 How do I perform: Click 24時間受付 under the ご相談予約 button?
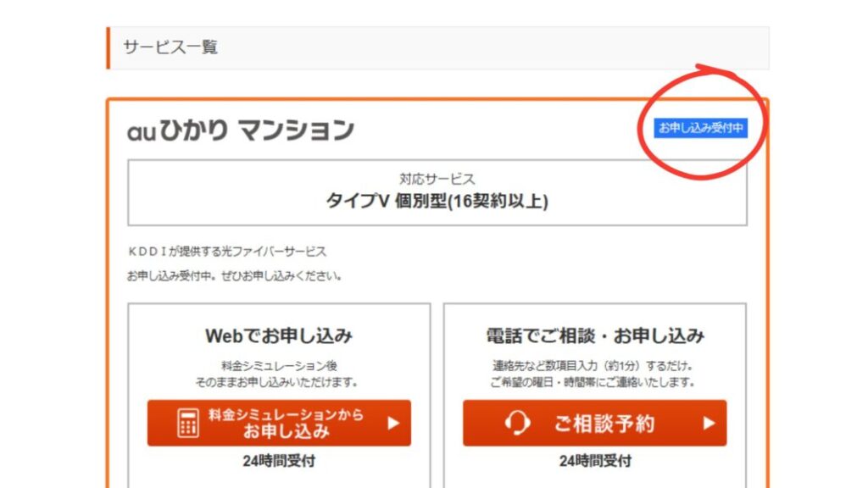coord(595,461)
